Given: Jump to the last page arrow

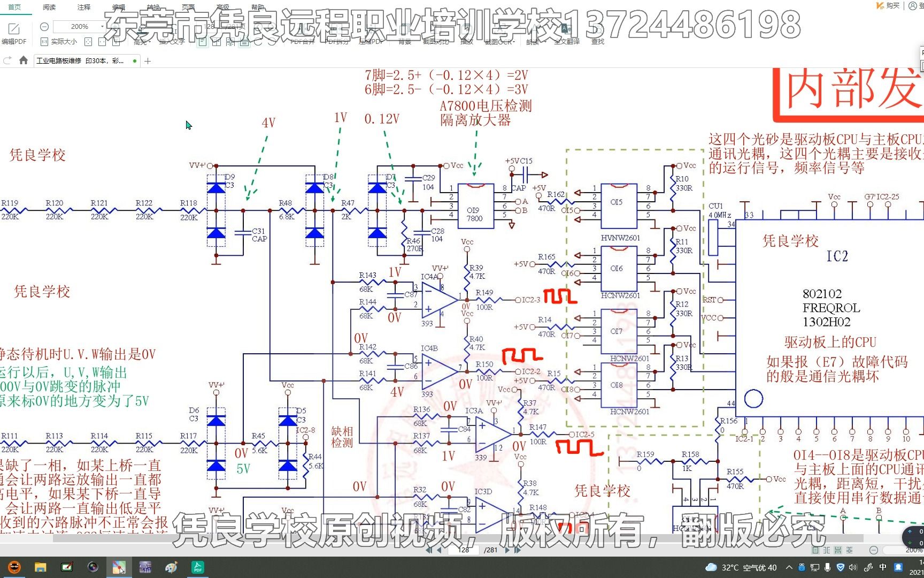Looking at the screenshot, I should (517, 550).
